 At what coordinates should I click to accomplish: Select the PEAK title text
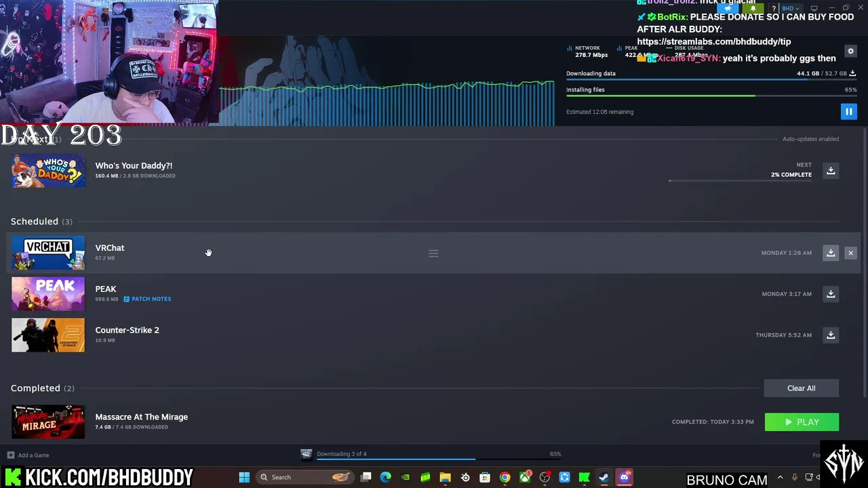coord(106,289)
